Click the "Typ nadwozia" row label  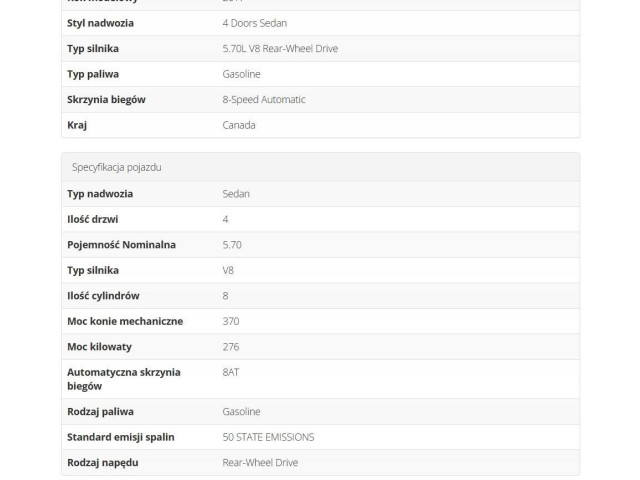100,193
